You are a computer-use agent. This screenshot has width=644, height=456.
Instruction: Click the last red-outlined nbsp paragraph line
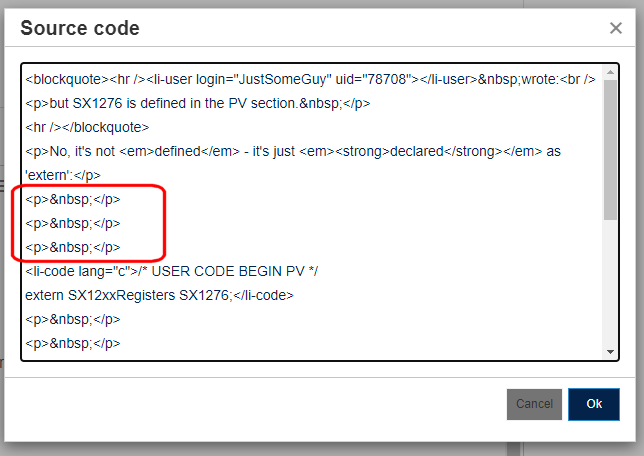click(73, 247)
